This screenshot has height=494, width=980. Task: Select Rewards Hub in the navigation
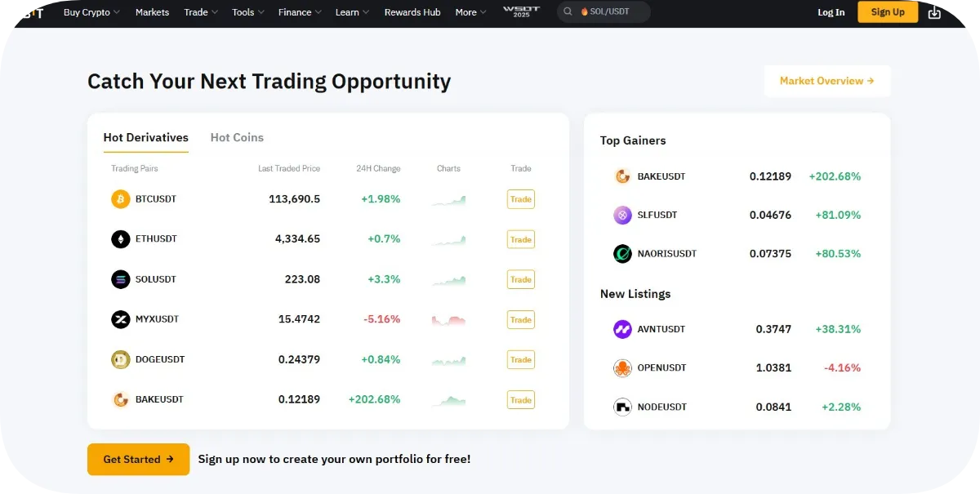coord(412,12)
